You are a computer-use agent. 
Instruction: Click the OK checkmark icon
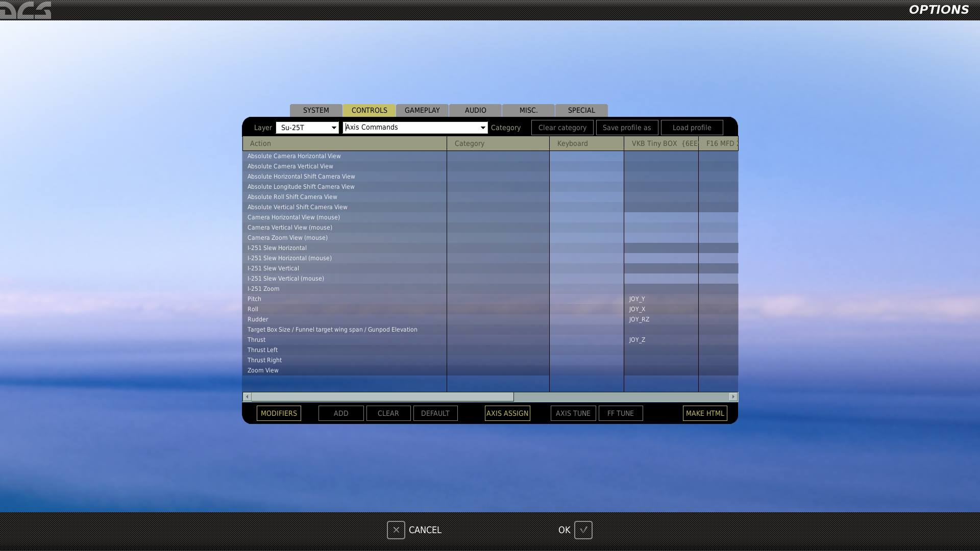(583, 530)
